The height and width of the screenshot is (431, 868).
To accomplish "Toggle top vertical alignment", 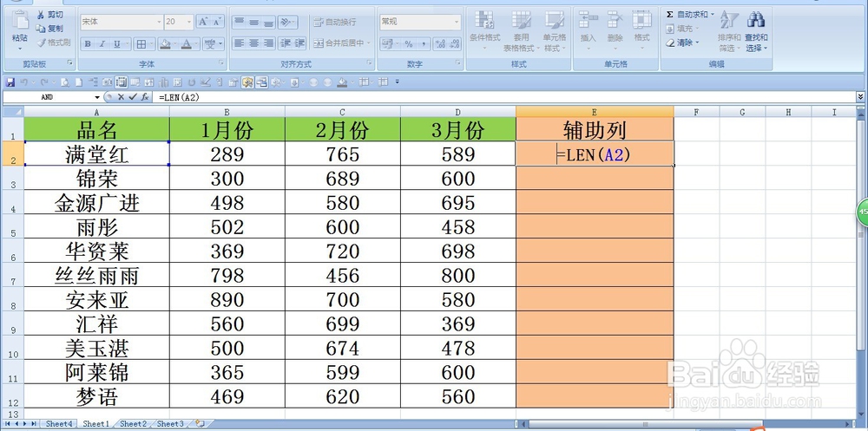I will (x=240, y=23).
